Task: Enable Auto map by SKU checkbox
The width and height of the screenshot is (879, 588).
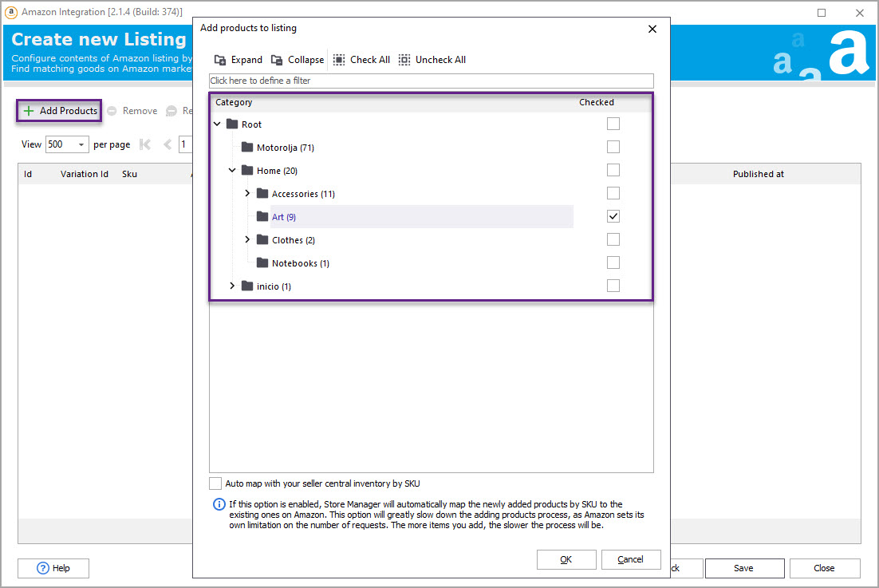Action: pos(215,483)
